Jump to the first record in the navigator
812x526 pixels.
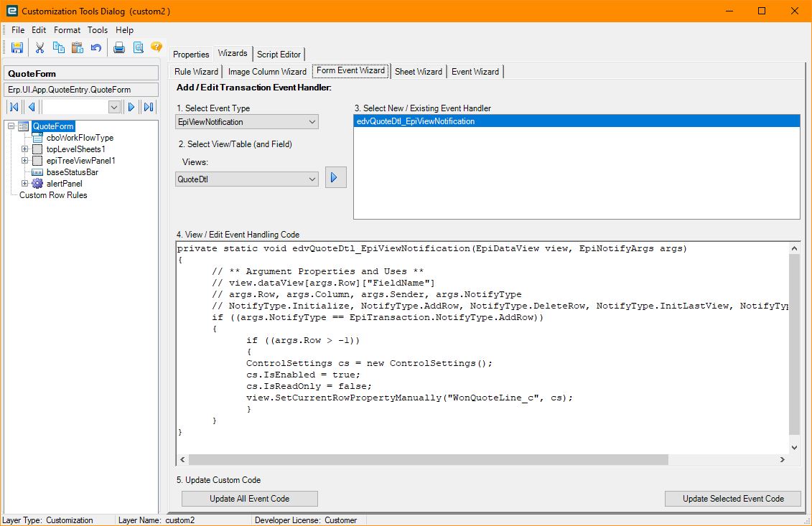tap(14, 107)
